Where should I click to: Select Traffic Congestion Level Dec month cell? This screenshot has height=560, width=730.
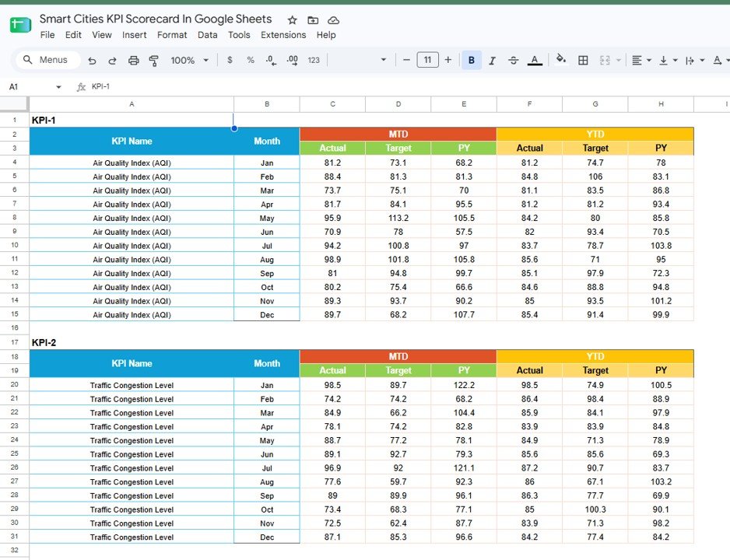click(x=267, y=537)
